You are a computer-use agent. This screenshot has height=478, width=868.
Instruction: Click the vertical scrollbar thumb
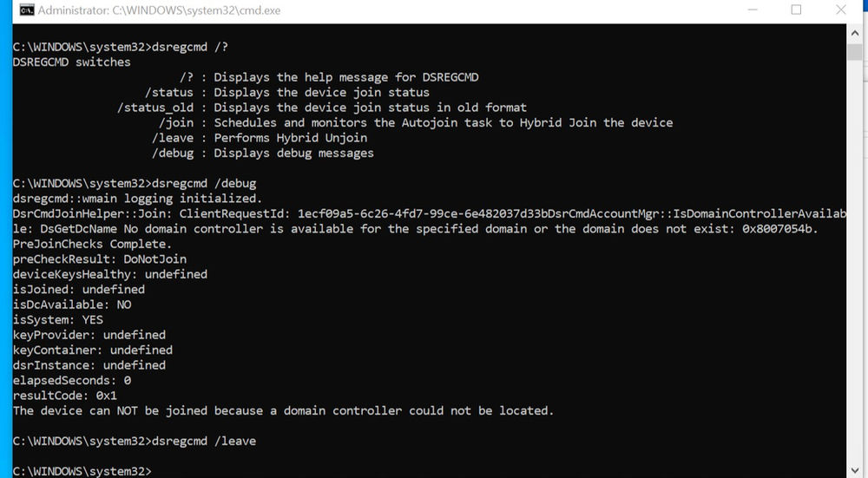click(x=854, y=51)
